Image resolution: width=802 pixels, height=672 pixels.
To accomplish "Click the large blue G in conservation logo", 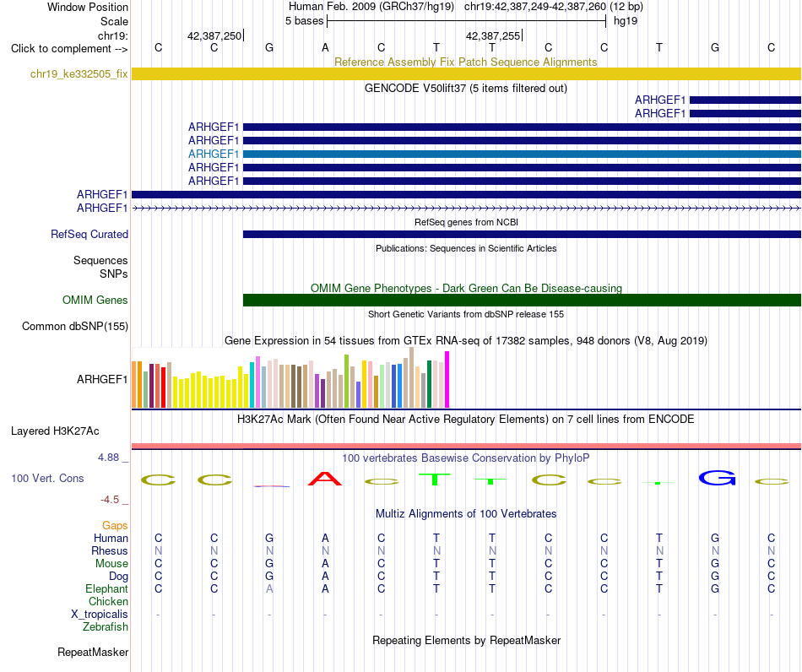I will [717, 478].
